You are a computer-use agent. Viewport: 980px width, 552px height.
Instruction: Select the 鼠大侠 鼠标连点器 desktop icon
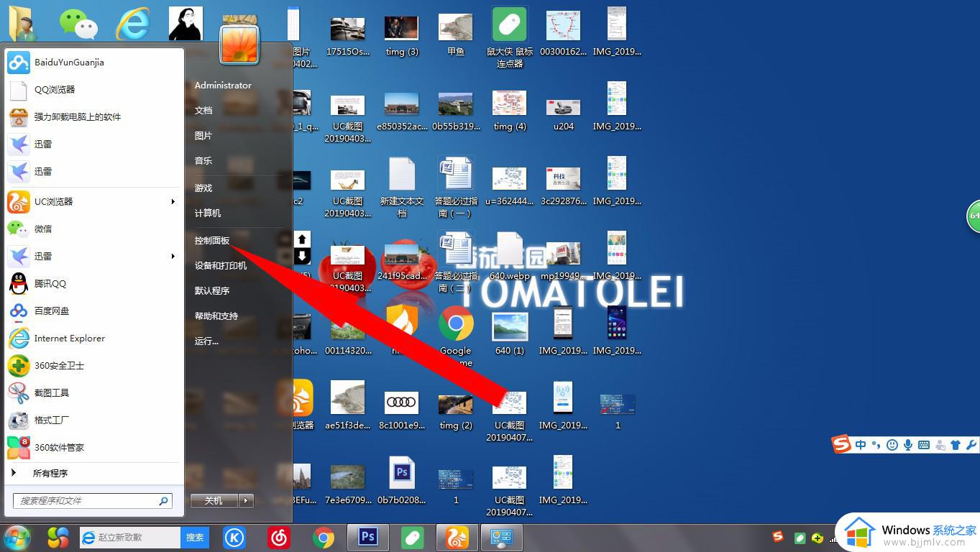click(510, 37)
